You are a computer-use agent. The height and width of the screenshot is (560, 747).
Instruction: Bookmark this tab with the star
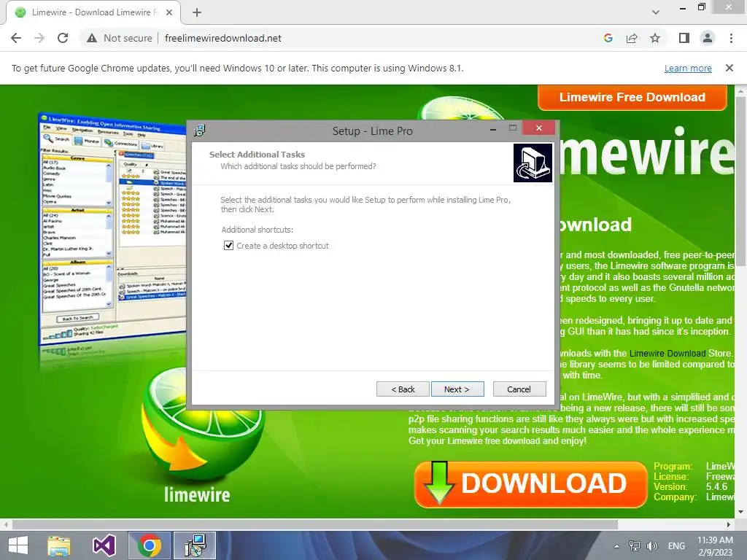[x=655, y=38]
